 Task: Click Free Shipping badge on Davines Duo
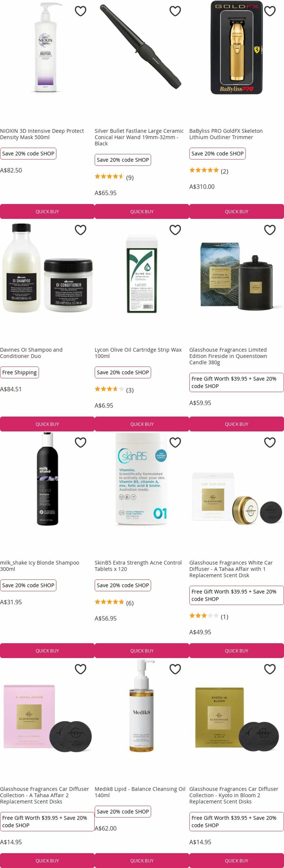pos(19,372)
